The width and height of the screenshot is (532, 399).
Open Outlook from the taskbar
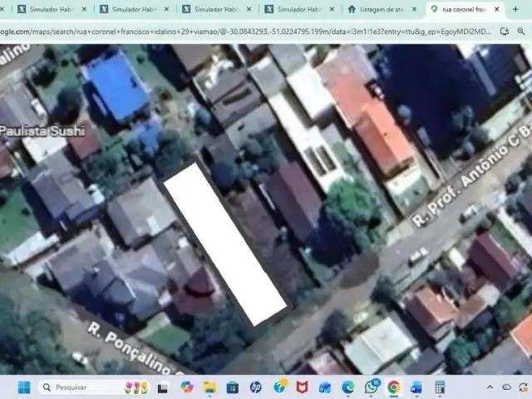point(325,387)
